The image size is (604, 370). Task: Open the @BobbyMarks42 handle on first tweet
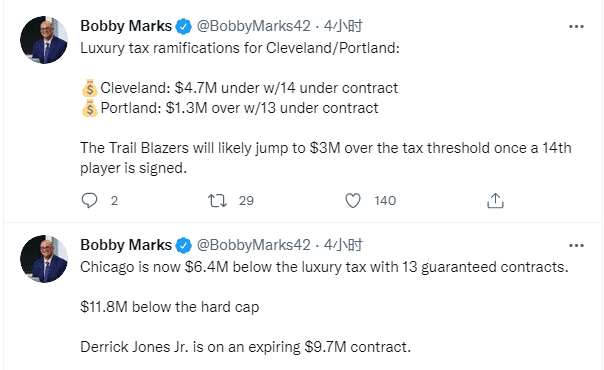coord(253,26)
